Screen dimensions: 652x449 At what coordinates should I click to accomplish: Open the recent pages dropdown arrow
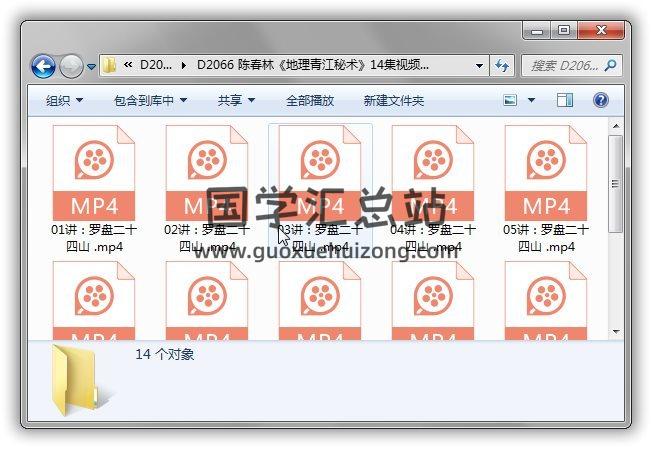91,67
